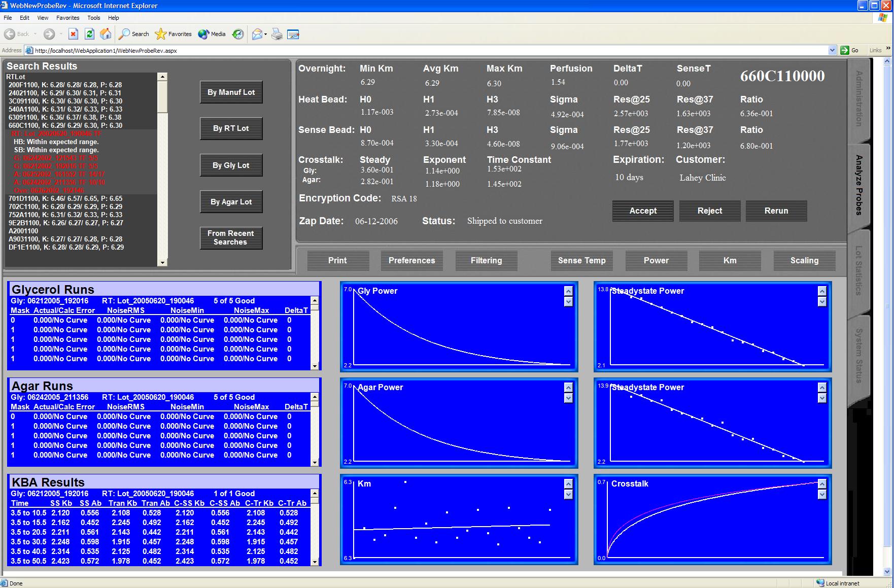Image resolution: width=894 pixels, height=588 pixels.
Task: Click the Stop icon in browser toolbar
Action: (73, 34)
